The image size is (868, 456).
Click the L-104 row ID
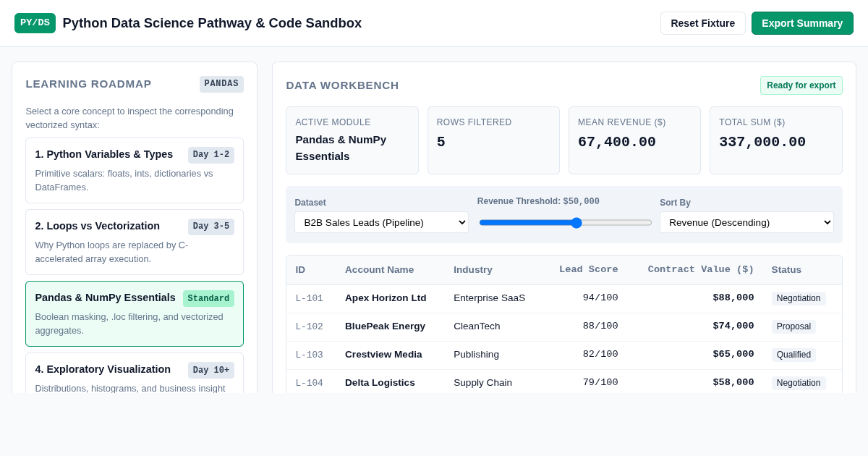tap(309, 383)
